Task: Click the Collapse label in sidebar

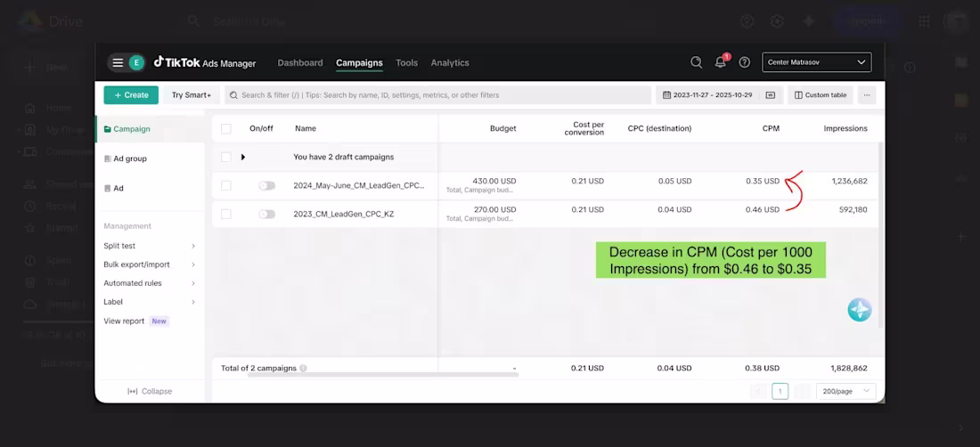Action: pyautogui.click(x=157, y=392)
